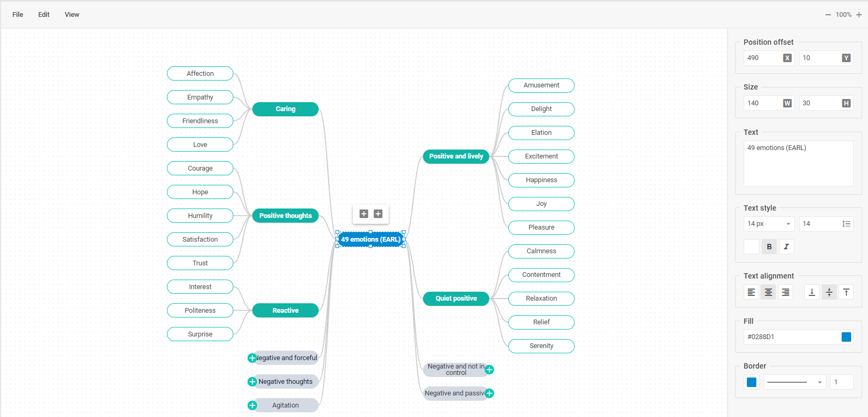The image size is (868, 417).
Task: Align text to the right
Action: pos(785,292)
